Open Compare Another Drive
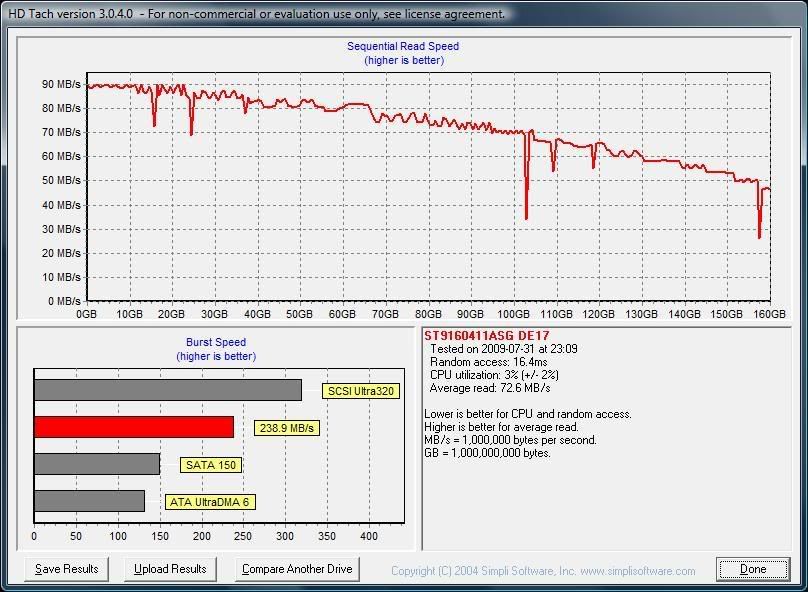Image resolution: width=808 pixels, height=592 pixels. click(297, 569)
